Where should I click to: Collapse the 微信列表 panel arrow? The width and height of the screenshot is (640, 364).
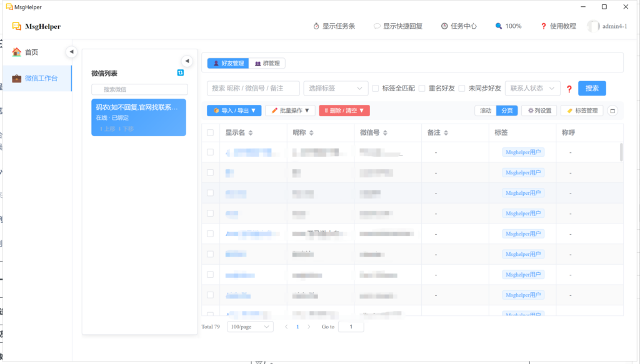pyautogui.click(x=186, y=61)
